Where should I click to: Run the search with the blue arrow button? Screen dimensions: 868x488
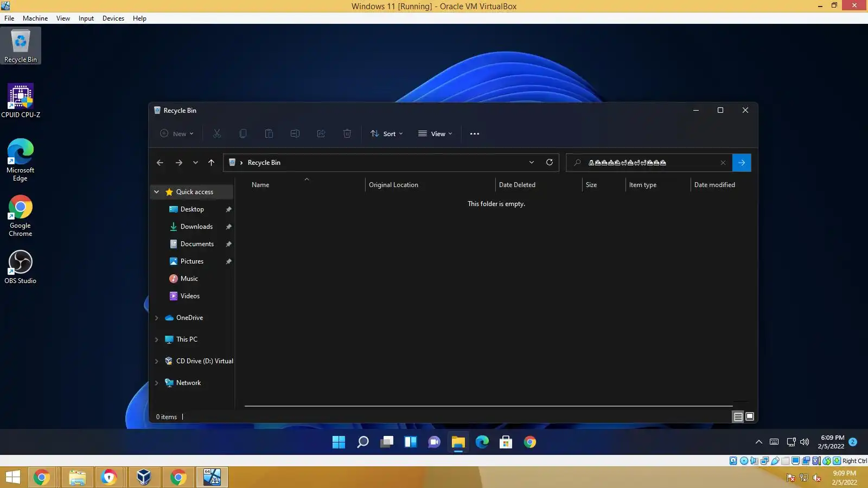pos(742,163)
